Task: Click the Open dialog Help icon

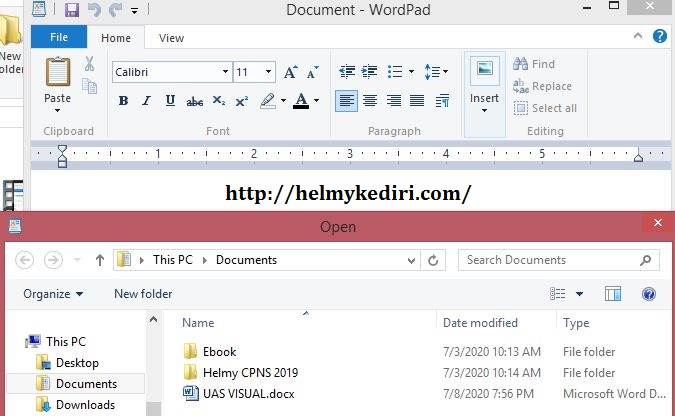Action: (x=649, y=294)
